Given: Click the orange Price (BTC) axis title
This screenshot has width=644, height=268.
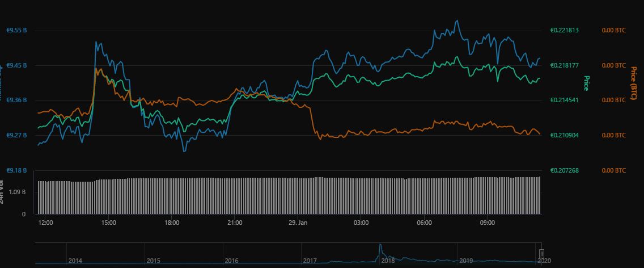Looking at the screenshot, I should pos(633,83).
